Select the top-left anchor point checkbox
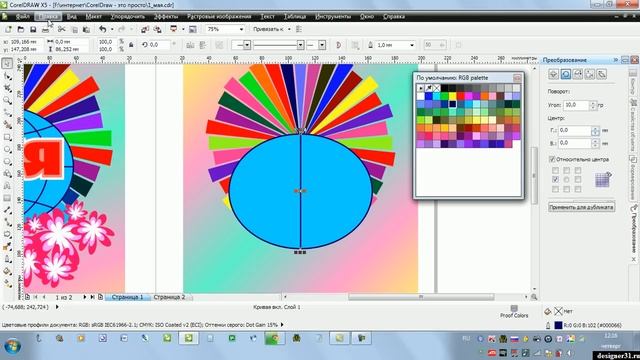This screenshot has height=360, width=640. pyautogui.click(x=555, y=171)
